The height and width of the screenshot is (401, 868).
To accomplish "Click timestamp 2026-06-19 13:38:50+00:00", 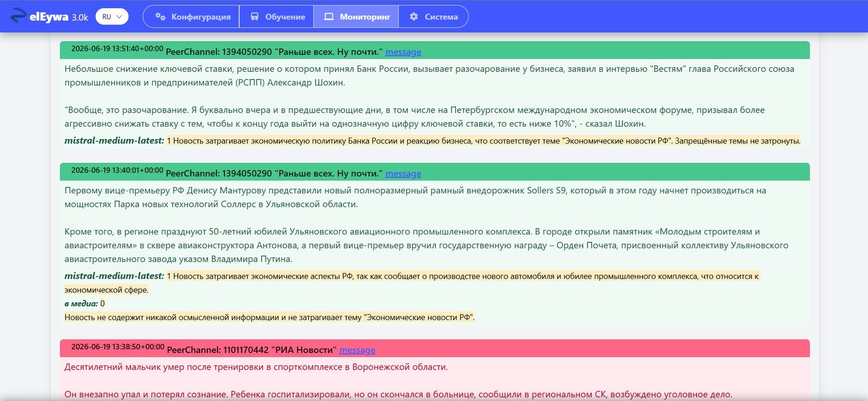I will tap(118, 347).
